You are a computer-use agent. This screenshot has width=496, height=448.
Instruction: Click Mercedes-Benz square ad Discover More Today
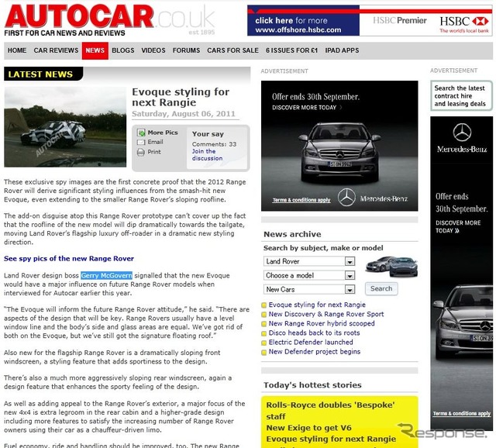tap(307, 108)
